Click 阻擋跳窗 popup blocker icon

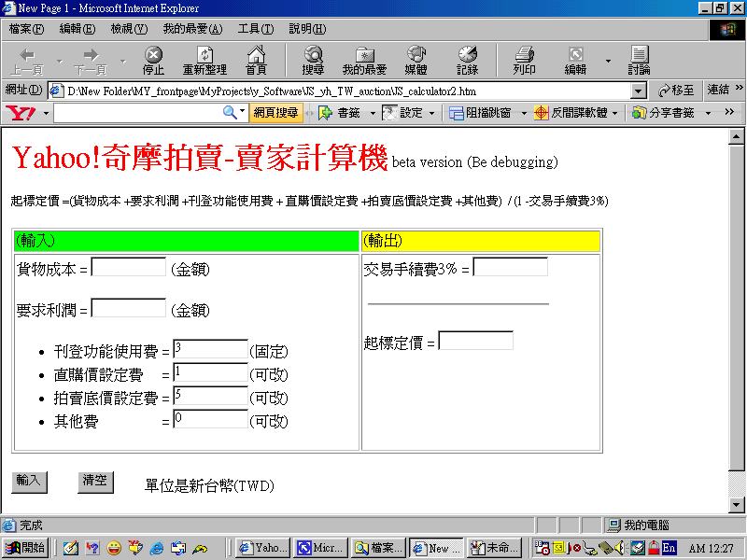[456, 113]
